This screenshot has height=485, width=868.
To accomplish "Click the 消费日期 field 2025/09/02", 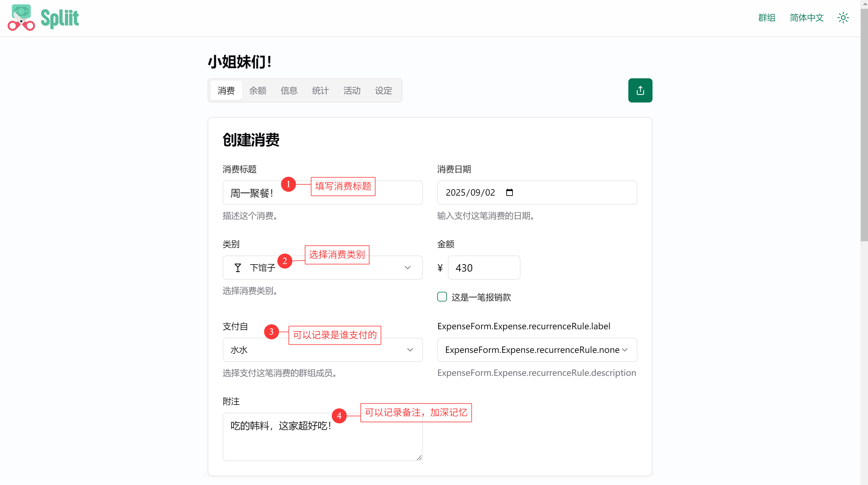I will (x=537, y=193).
